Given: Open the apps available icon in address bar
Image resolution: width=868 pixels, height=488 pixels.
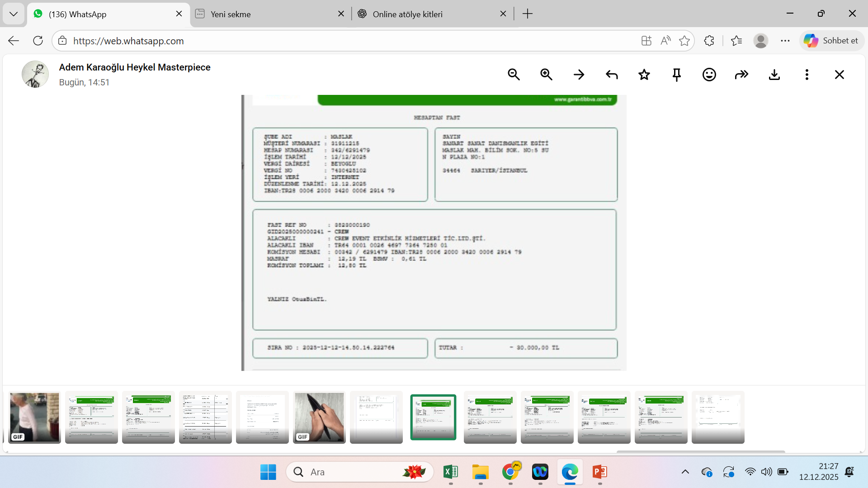Looking at the screenshot, I should coord(646,41).
